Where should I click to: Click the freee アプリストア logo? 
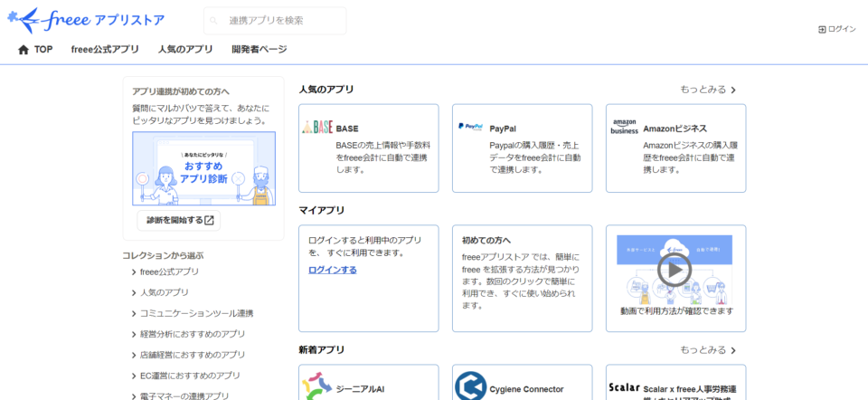(x=86, y=21)
